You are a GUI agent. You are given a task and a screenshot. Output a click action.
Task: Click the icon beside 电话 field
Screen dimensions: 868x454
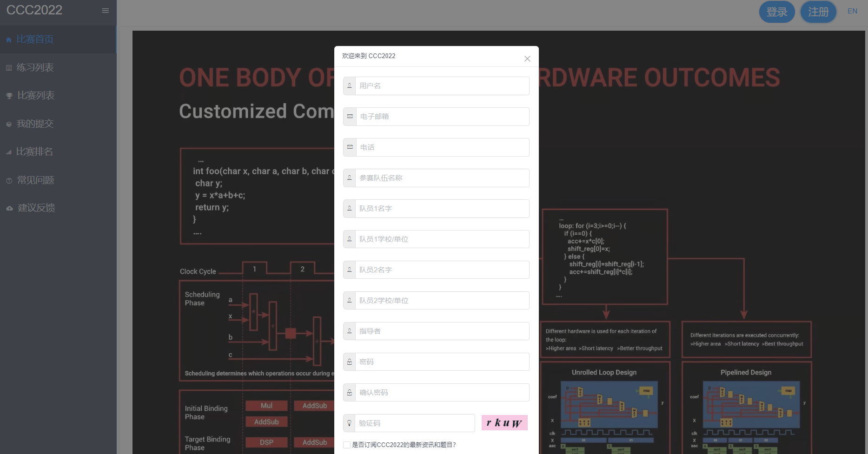[x=350, y=147]
